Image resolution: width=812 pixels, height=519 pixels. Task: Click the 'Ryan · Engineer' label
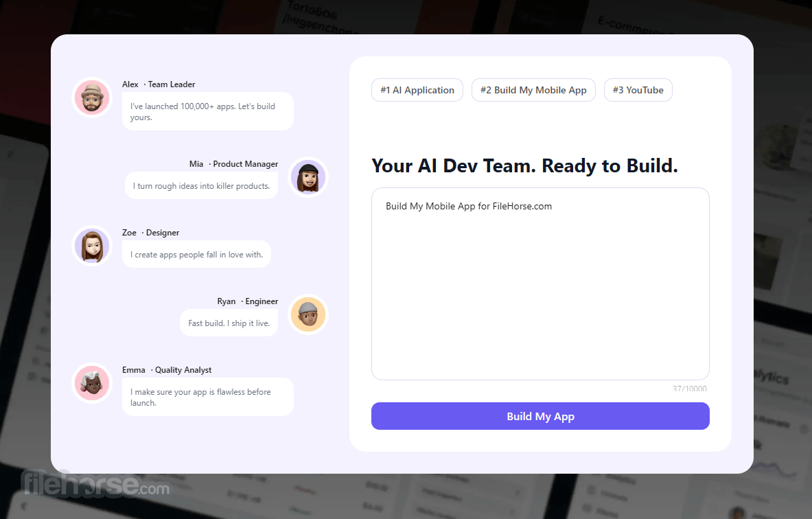[x=248, y=301]
